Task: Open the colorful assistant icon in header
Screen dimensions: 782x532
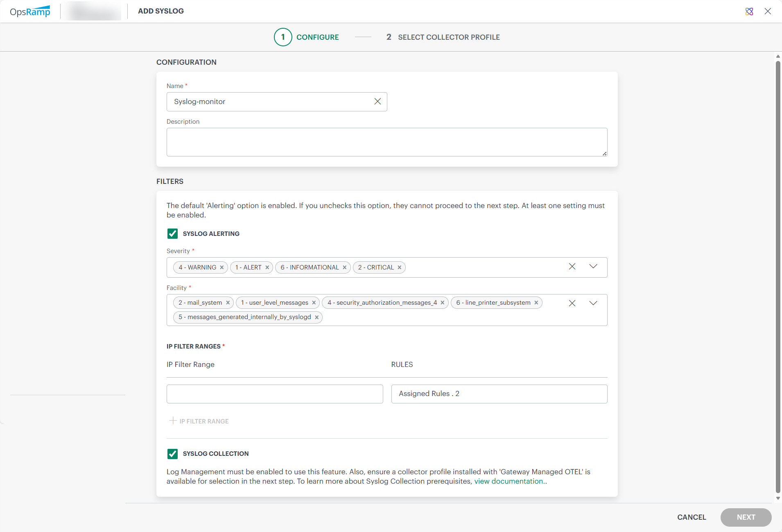Action: pyautogui.click(x=749, y=11)
